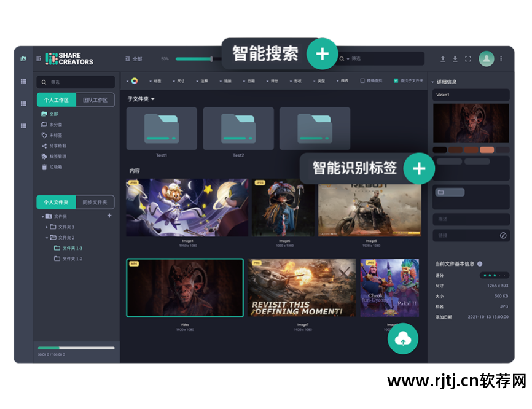This screenshot has width=532, height=409.
Task: Open the 评分 filter dropdown
Action: 272,81
